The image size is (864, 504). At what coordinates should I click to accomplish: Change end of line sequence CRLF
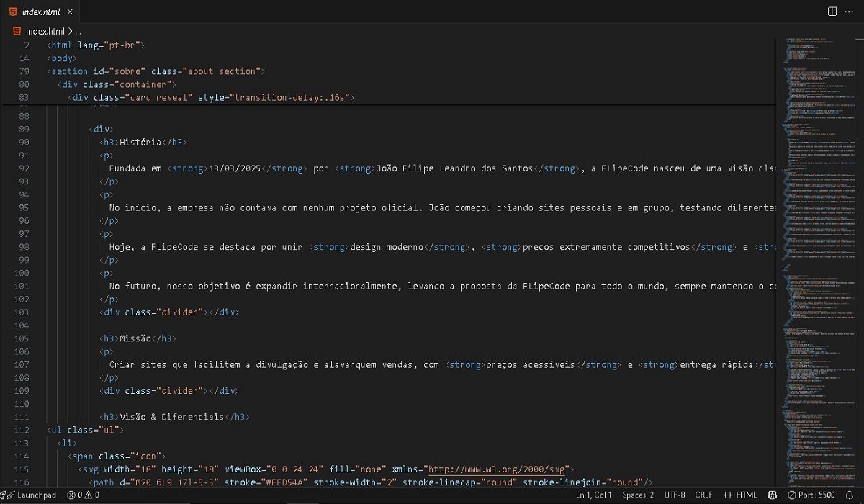click(703, 495)
